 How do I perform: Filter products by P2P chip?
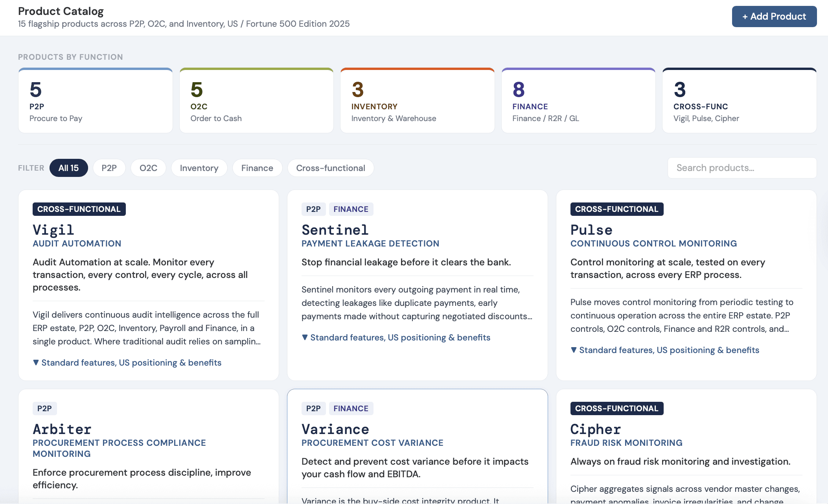tap(109, 168)
